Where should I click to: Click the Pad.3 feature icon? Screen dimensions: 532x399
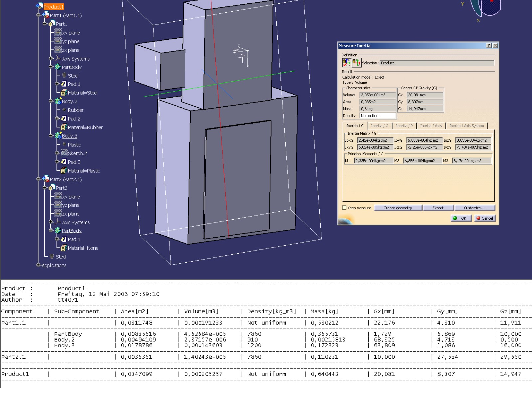tap(64, 162)
